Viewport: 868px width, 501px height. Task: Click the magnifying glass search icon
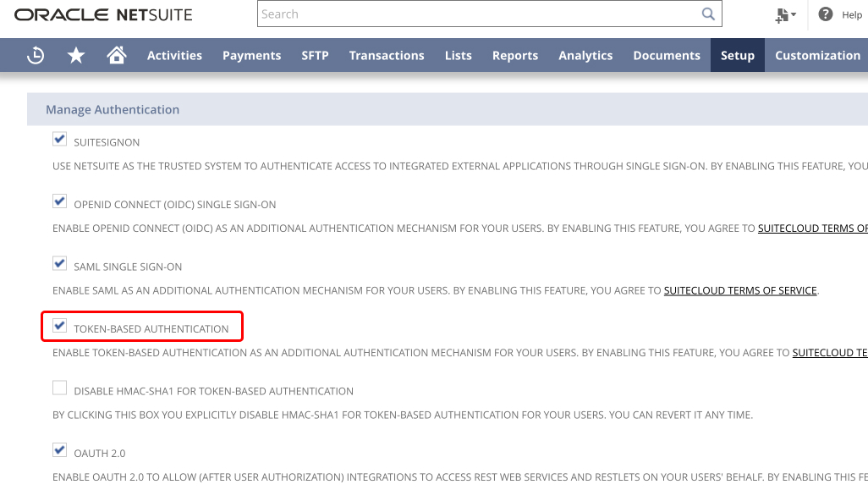708,14
